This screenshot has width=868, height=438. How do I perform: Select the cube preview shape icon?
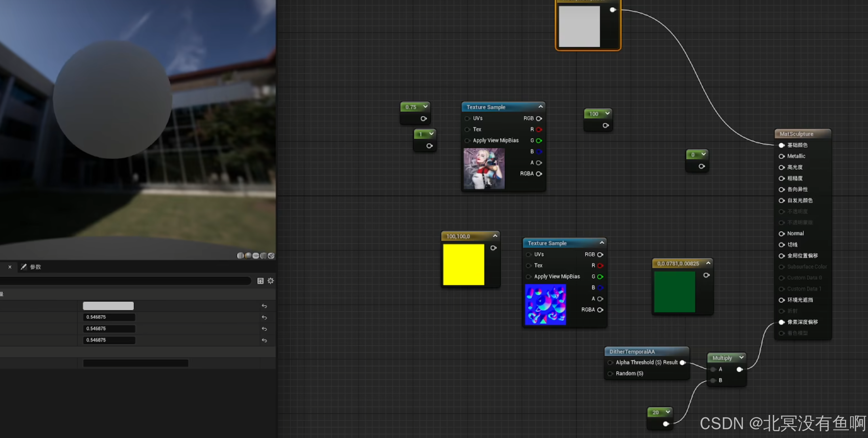263,256
